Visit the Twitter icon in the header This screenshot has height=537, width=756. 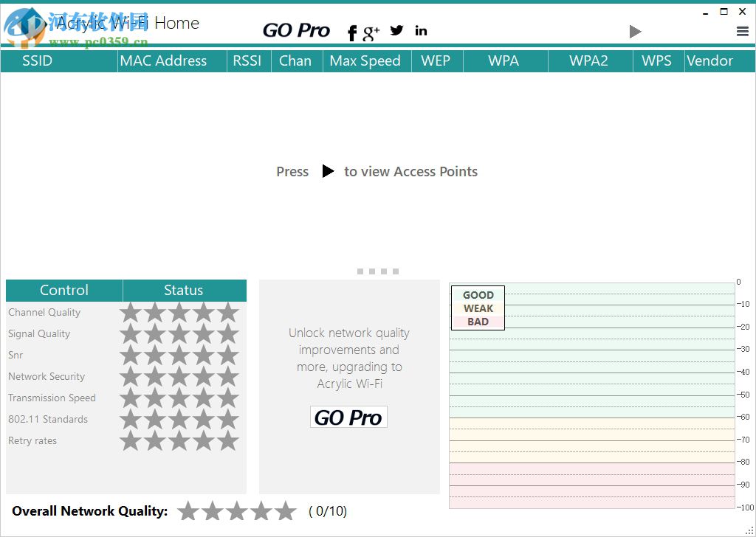(396, 30)
